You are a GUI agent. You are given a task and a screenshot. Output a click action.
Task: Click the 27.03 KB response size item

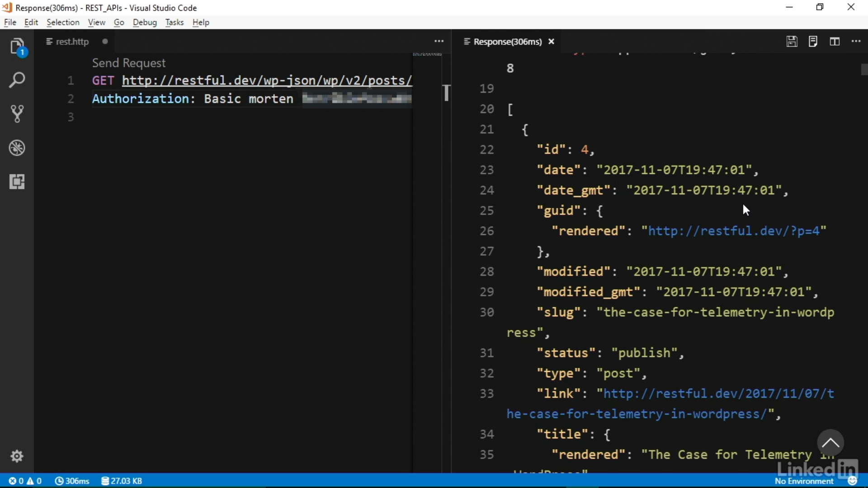(x=122, y=481)
